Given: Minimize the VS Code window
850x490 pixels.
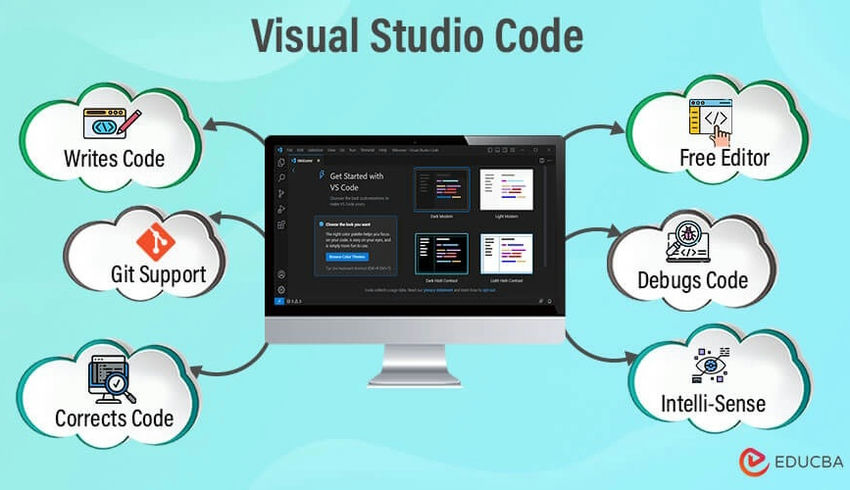Looking at the screenshot, I should 523,150.
